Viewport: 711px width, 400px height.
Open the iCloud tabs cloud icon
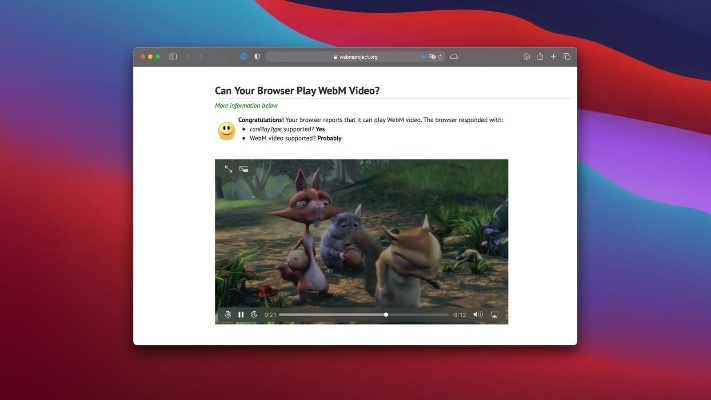click(x=454, y=57)
